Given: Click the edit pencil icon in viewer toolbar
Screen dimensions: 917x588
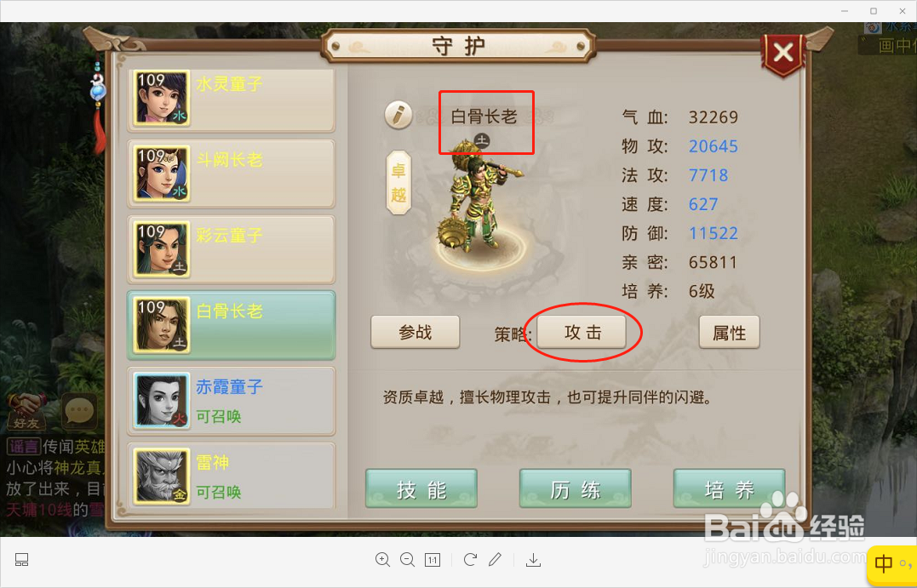Looking at the screenshot, I should [495, 560].
